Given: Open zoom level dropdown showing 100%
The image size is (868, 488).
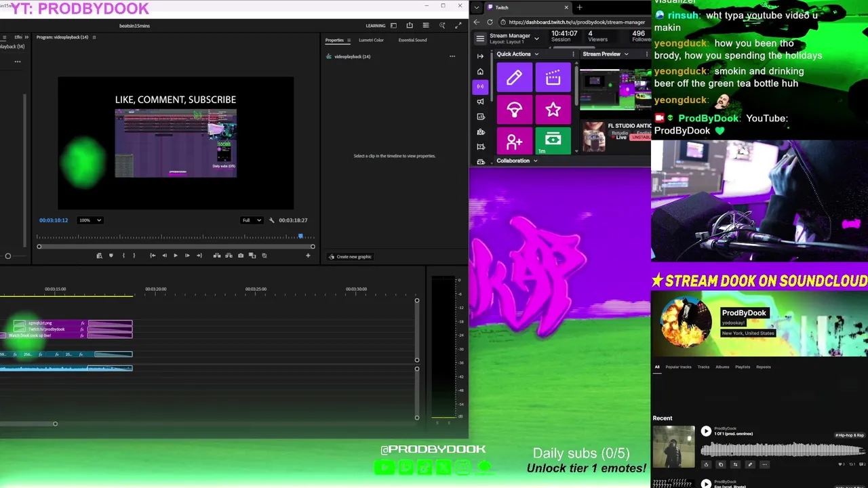Looking at the screenshot, I should [x=90, y=220].
